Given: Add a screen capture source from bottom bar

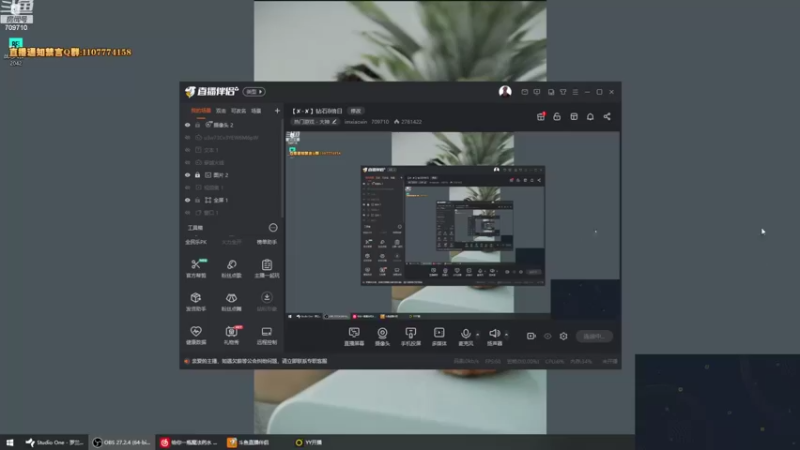Looking at the screenshot, I should [354, 337].
